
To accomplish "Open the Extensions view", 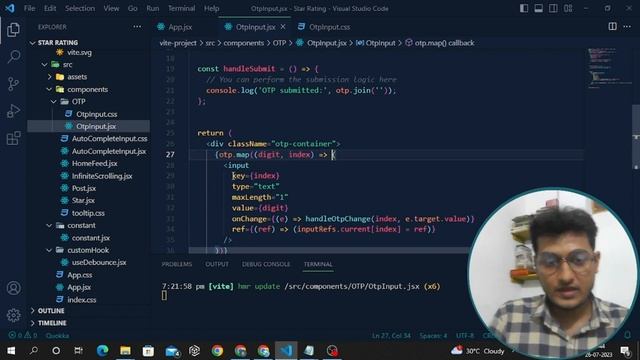I will click(13, 138).
